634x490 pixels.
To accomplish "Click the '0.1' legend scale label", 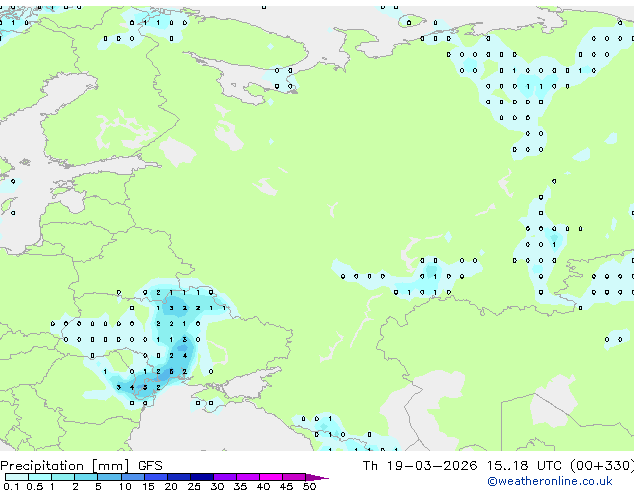I will tap(11, 486).
